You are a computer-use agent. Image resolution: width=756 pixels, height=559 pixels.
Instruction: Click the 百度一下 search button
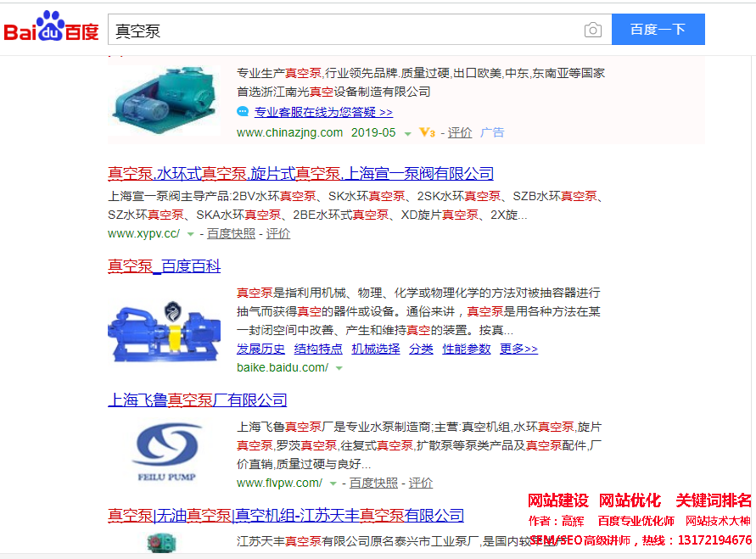(658, 30)
